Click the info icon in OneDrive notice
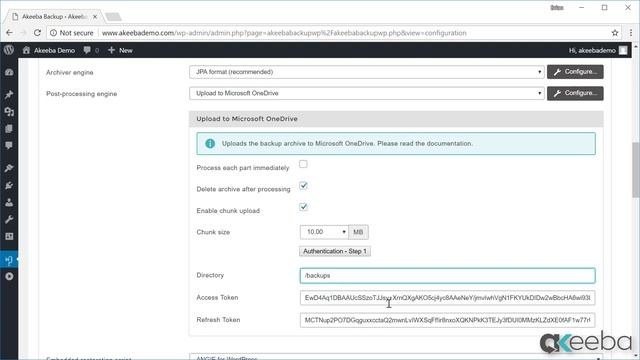Image resolution: width=640 pixels, height=360 pixels. click(x=210, y=144)
